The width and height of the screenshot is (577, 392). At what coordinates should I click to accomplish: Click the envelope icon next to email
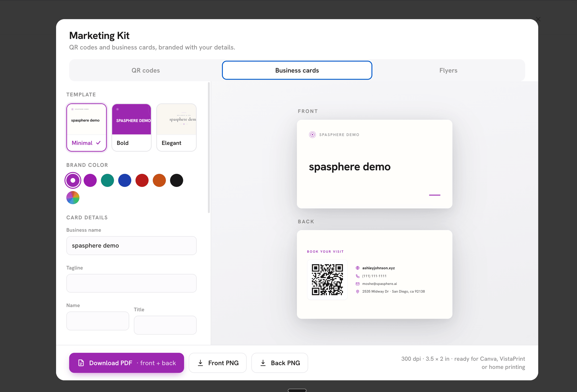pos(357,284)
